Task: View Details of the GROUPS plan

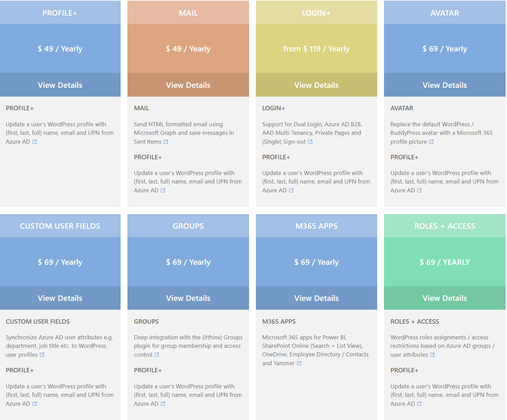Action: coord(188,298)
